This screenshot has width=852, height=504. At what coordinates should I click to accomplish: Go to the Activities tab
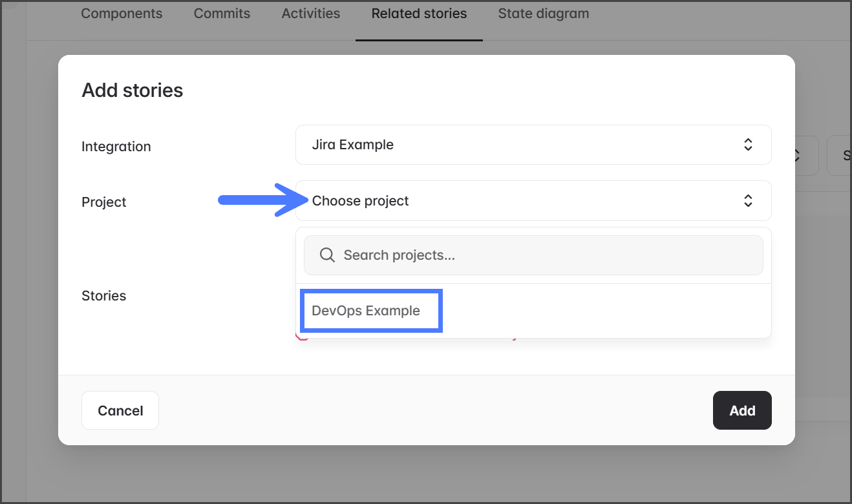310,14
